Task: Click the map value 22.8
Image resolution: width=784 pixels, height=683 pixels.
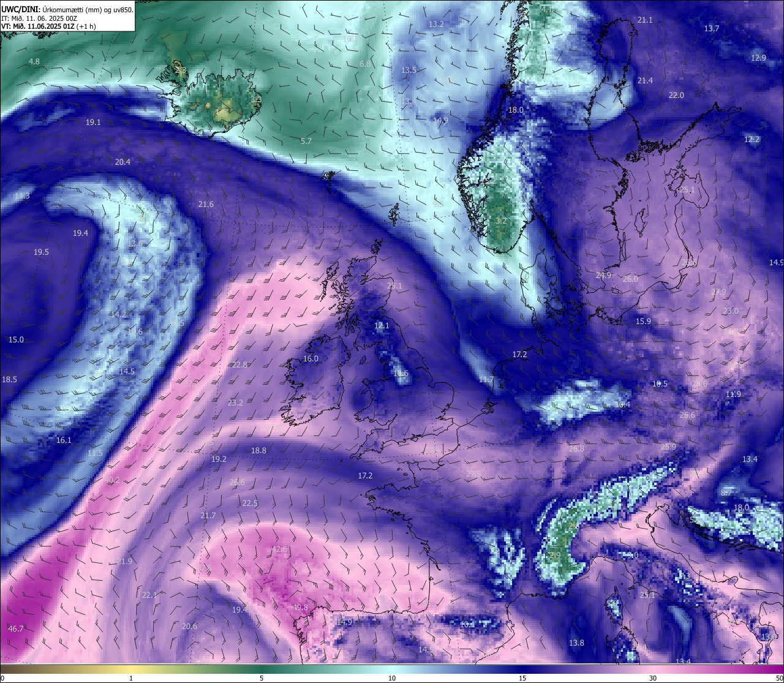Action: pos(240,365)
